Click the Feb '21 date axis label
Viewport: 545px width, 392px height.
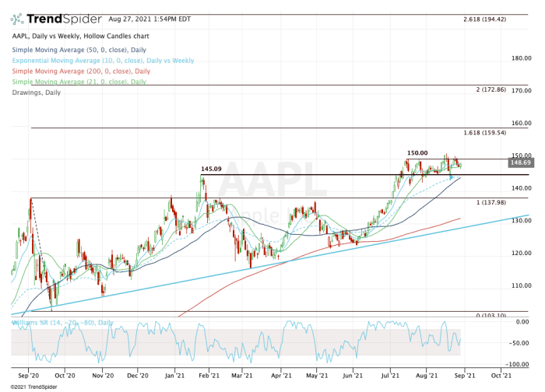pyautogui.click(x=209, y=376)
